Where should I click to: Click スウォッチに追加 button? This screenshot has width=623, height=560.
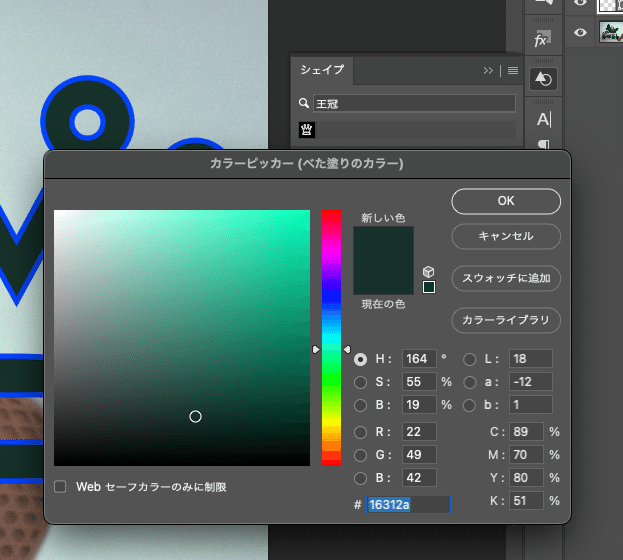coord(506,278)
